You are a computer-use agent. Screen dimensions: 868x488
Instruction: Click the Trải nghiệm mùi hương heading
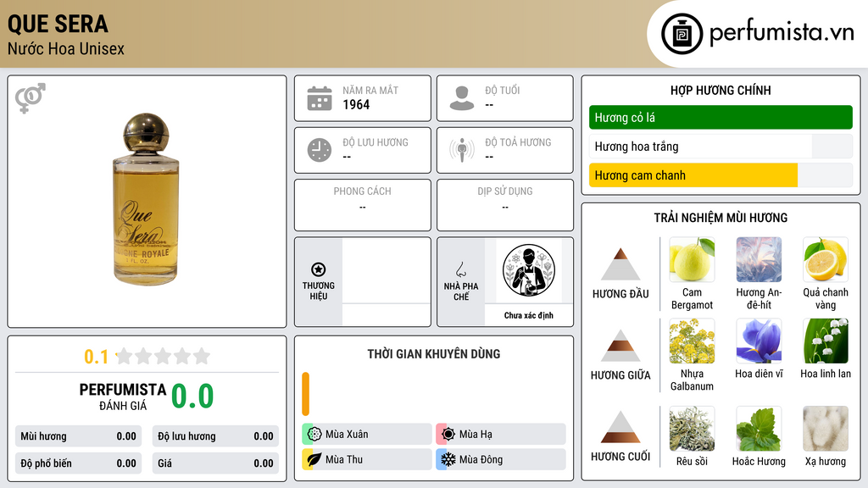pos(721,218)
